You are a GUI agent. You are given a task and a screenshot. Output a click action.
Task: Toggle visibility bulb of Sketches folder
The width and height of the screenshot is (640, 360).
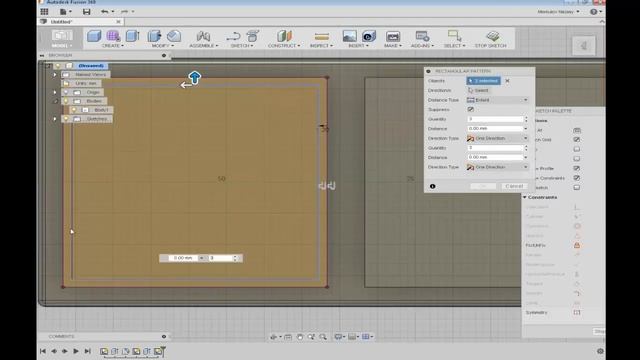(x=66, y=119)
